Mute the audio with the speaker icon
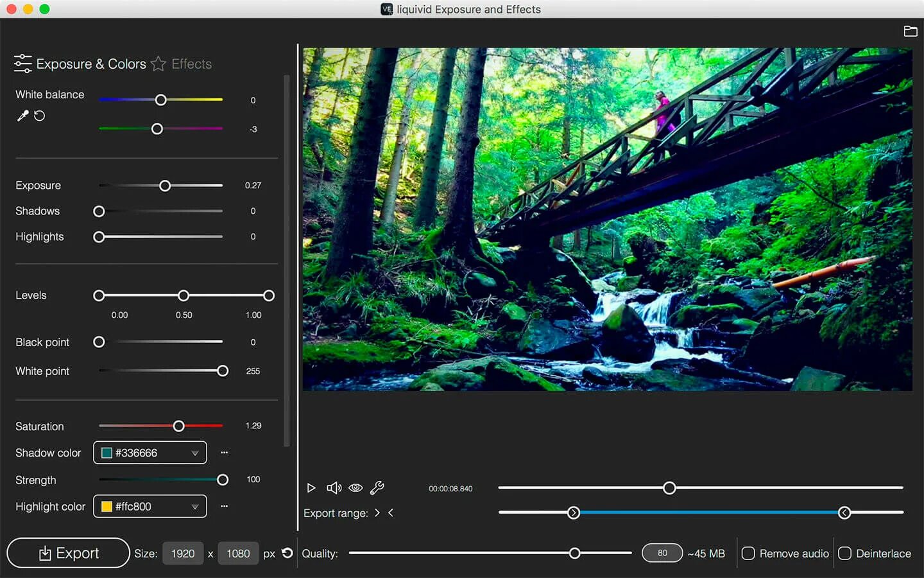 (334, 488)
